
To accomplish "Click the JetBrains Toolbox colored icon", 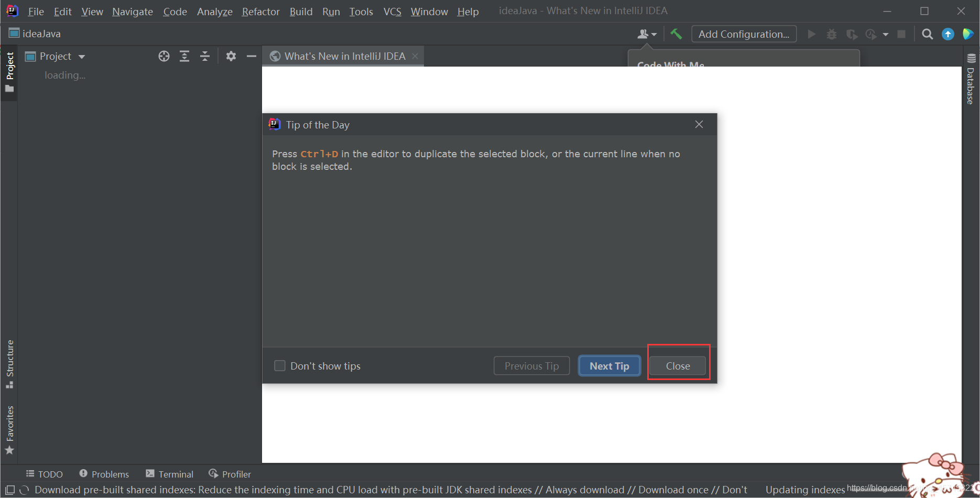I will click(x=968, y=34).
